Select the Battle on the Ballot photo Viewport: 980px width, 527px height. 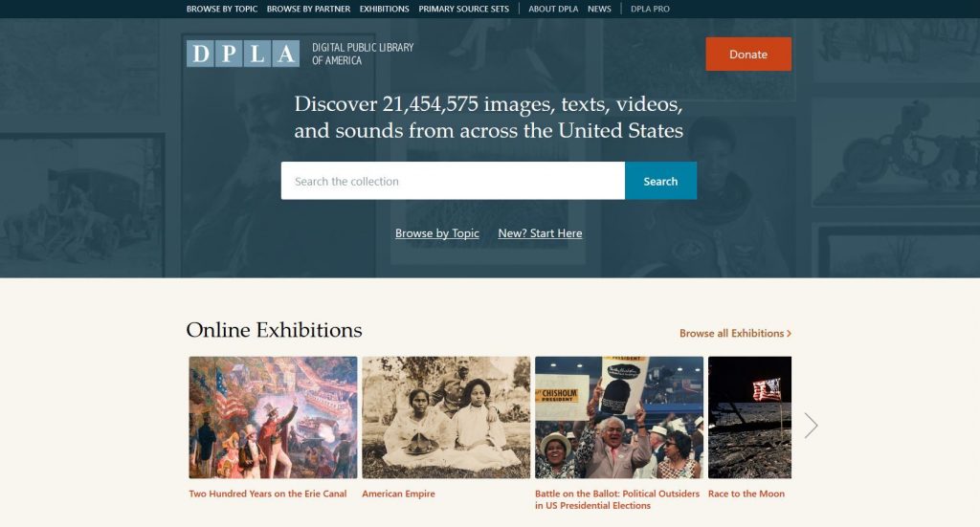point(619,417)
